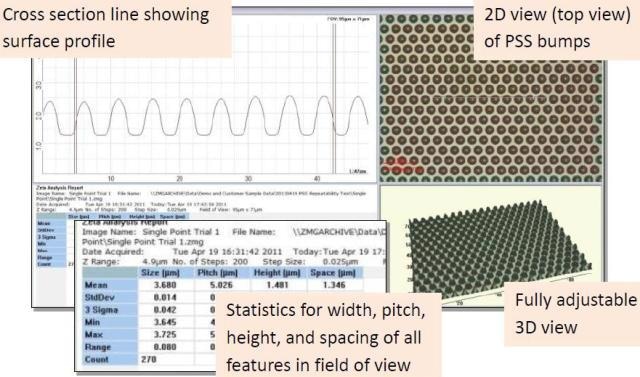Click the 'Space (µm)' column header

click(x=333, y=273)
